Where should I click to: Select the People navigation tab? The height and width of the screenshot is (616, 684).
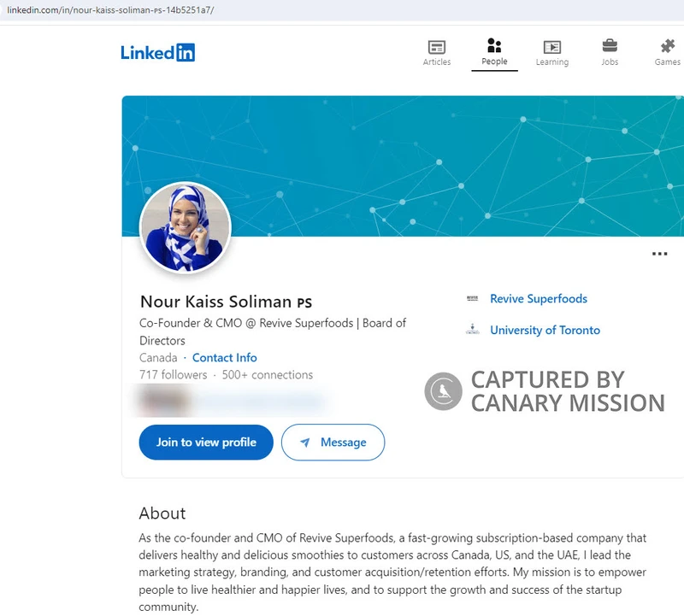click(x=494, y=52)
